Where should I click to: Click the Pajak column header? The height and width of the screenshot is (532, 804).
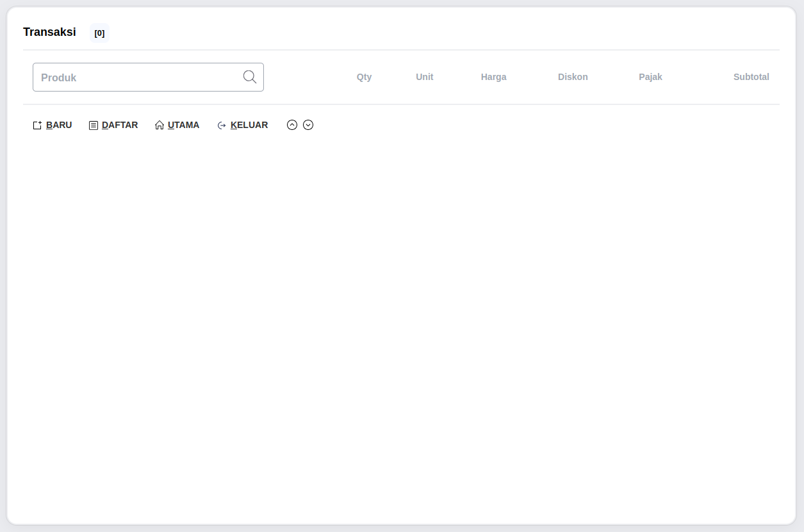(x=650, y=77)
